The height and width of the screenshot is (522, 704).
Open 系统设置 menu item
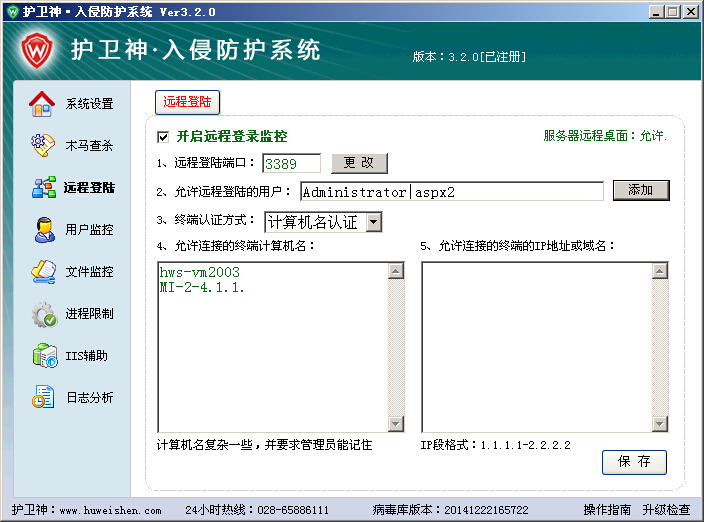pos(89,104)
